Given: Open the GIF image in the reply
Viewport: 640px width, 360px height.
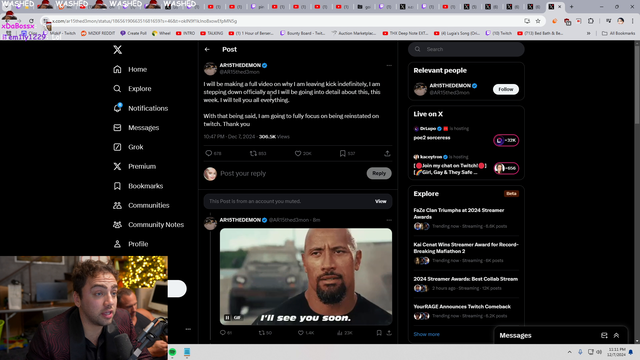Looking at the screenshot, I should coord(306,277).
